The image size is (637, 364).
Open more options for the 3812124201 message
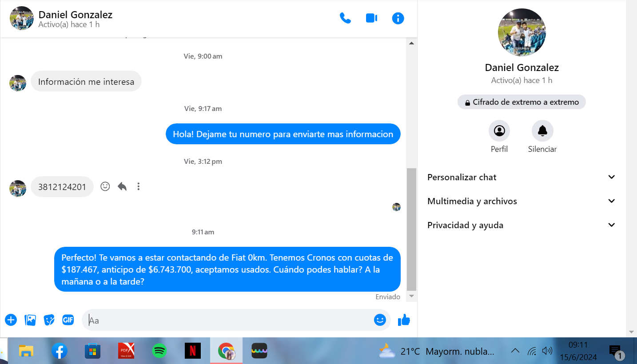tap(139, 186)
